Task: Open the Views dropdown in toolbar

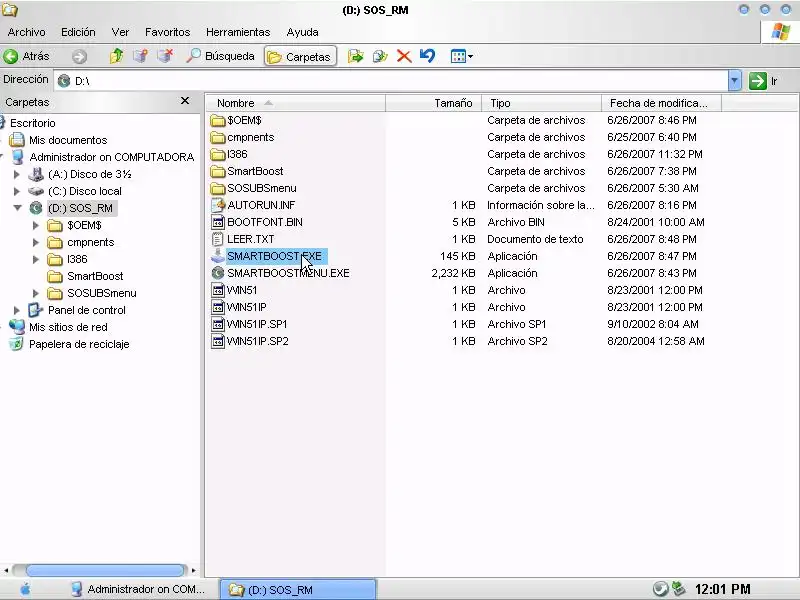Action: (x=462, y=56)
